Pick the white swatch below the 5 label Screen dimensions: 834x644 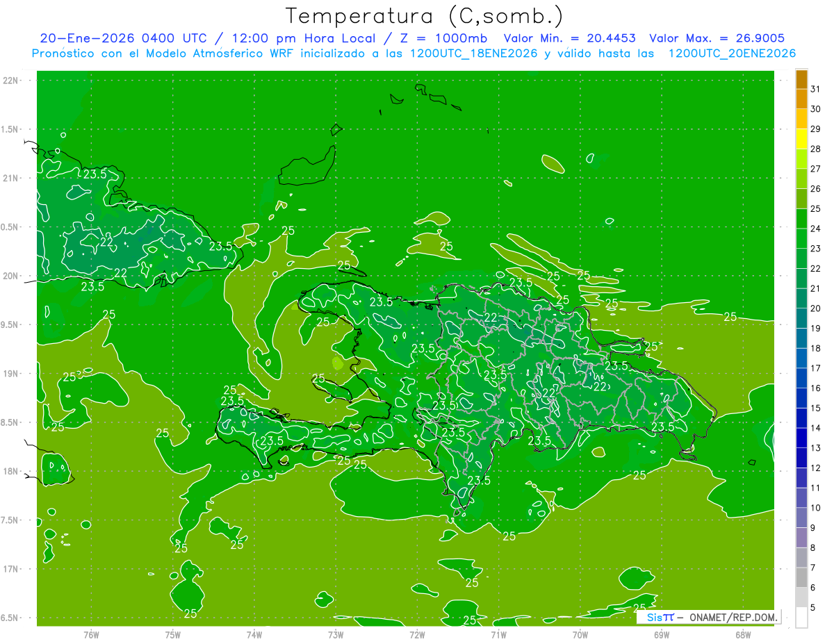pyautogui.click(x=801, y=618)
